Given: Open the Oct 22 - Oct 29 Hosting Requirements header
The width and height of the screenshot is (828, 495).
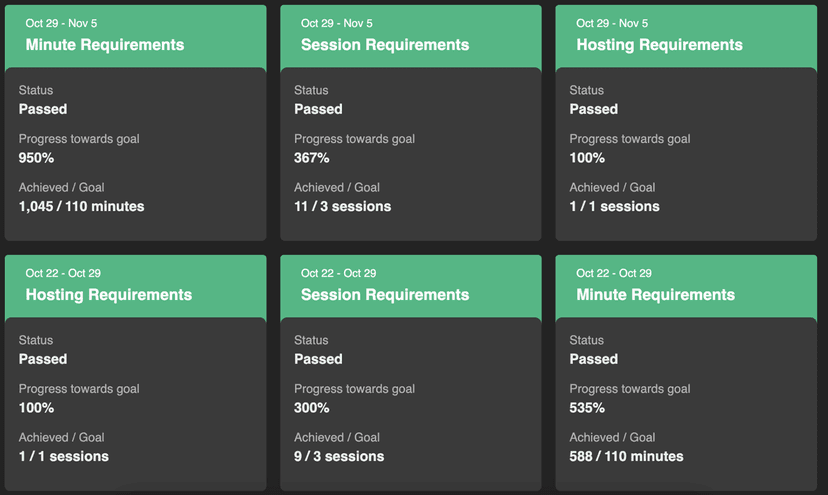Looking at the screenshot, I should coord(109,295).
